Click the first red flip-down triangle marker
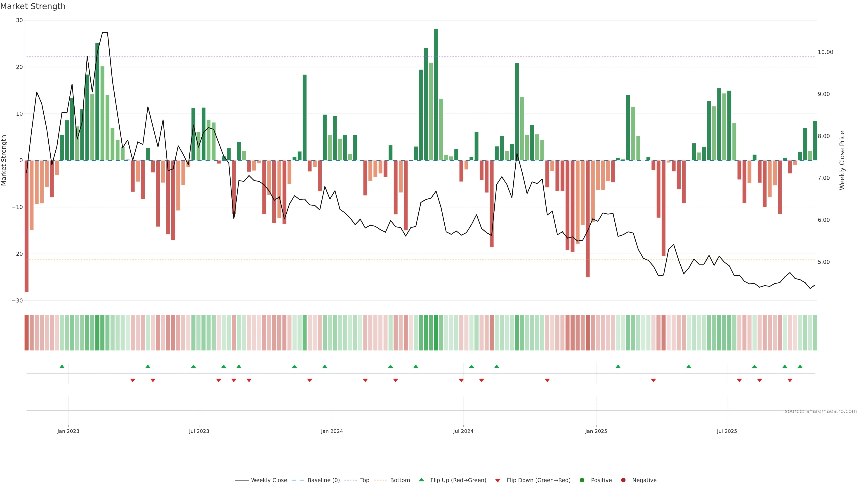The width and height of the screenshot is (868, 488). point(133,380)
